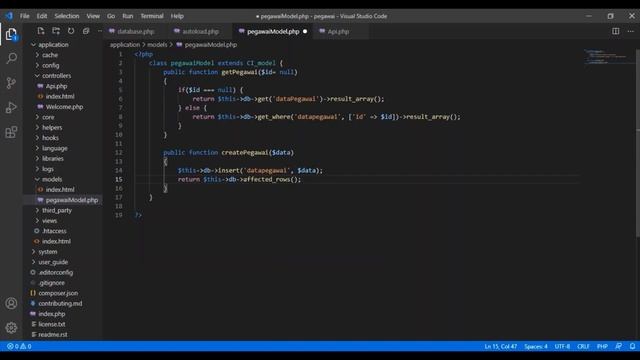The image size is (640, 360).
Task: Click the New Folder explorer icon
Action: click(x=56, y=31)
